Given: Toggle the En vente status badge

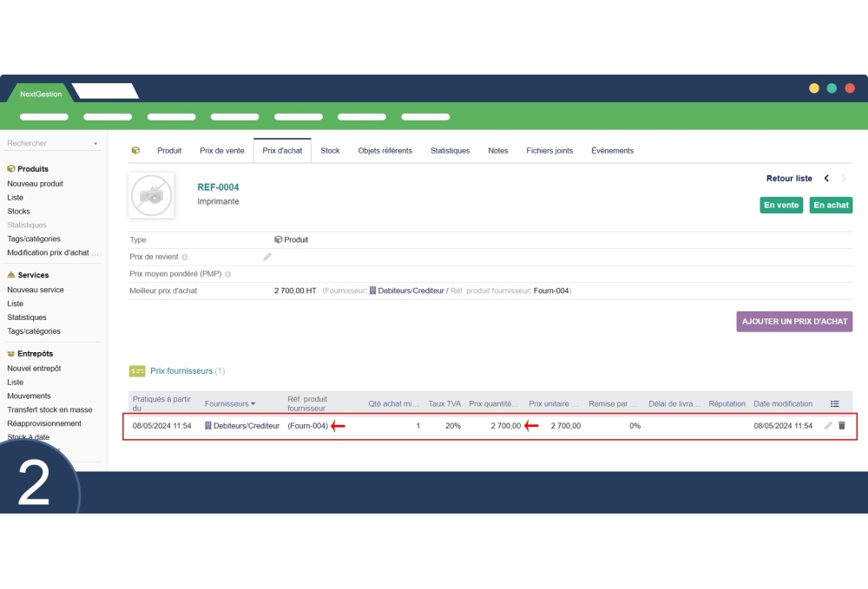Looking at the screenshot, I should (x=781, y=205).
